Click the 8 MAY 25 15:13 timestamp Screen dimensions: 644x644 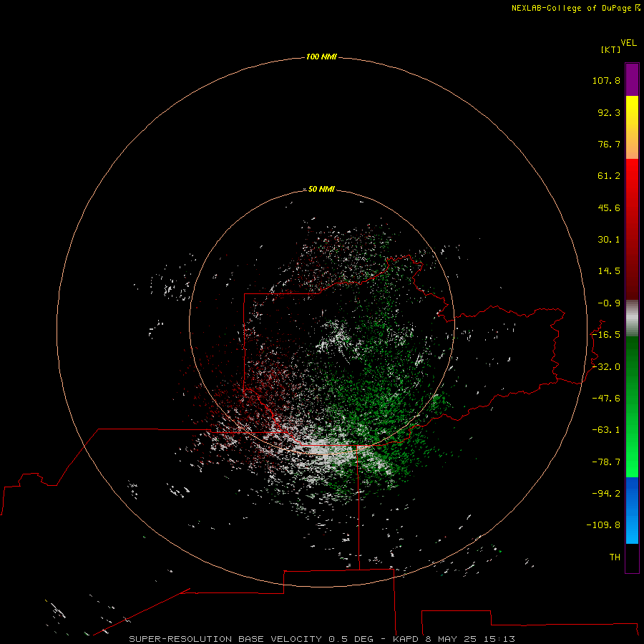[470, 639]
